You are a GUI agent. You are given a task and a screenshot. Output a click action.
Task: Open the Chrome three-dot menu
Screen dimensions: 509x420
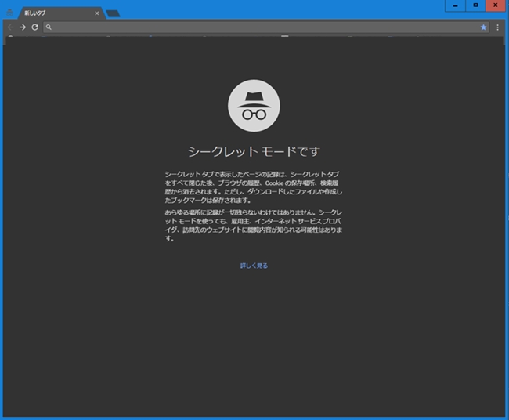(x=498, y=27)
